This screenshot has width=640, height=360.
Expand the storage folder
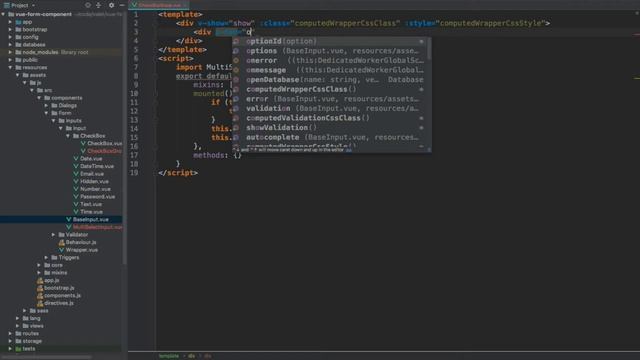(11, 341)
